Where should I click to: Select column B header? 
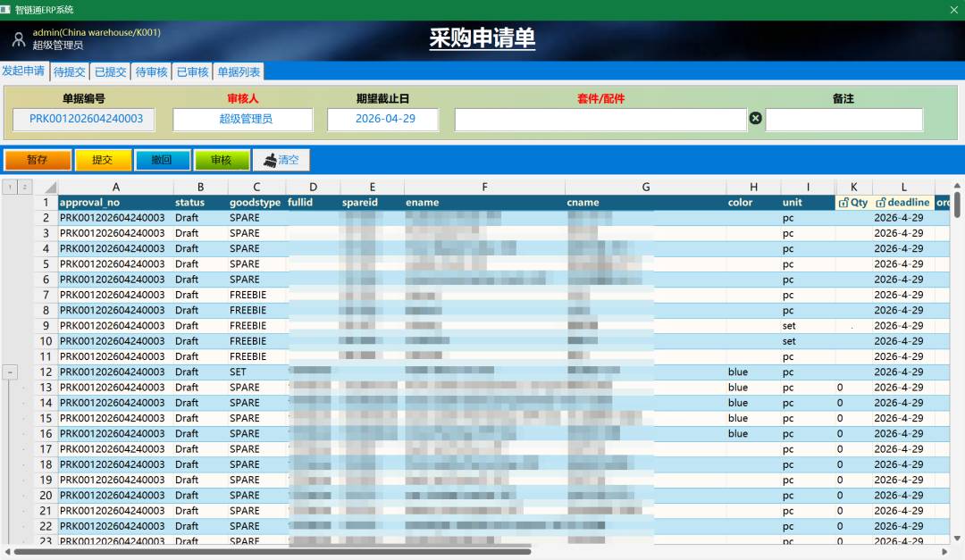click(201, 187)
